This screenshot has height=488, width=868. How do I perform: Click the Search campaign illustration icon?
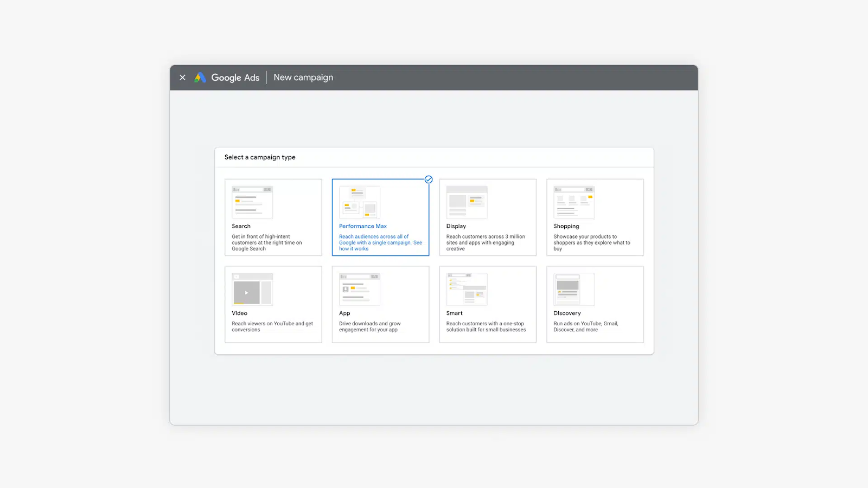pyautogui.click(x=252, y=202)
